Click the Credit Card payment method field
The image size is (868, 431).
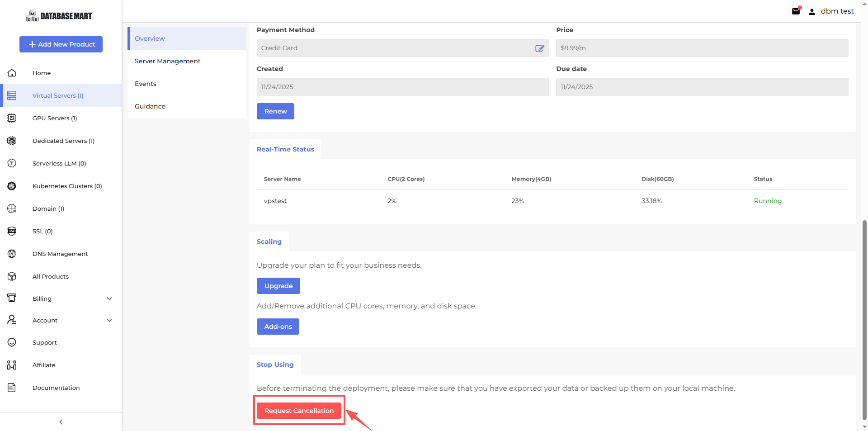(x=403, y=48)
